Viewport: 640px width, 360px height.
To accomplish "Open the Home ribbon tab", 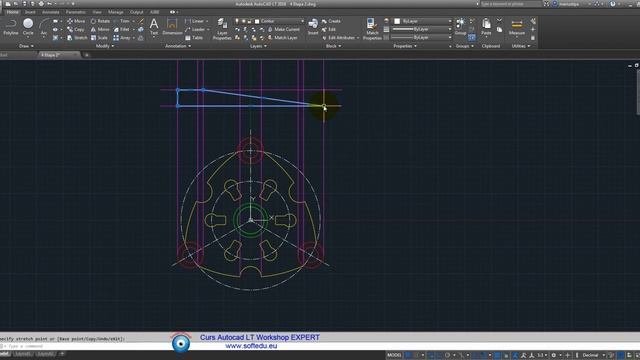I will 13,12.
